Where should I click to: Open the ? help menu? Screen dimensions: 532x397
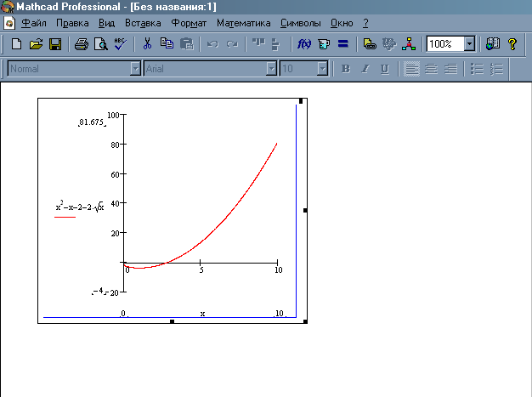coord(365,23)
